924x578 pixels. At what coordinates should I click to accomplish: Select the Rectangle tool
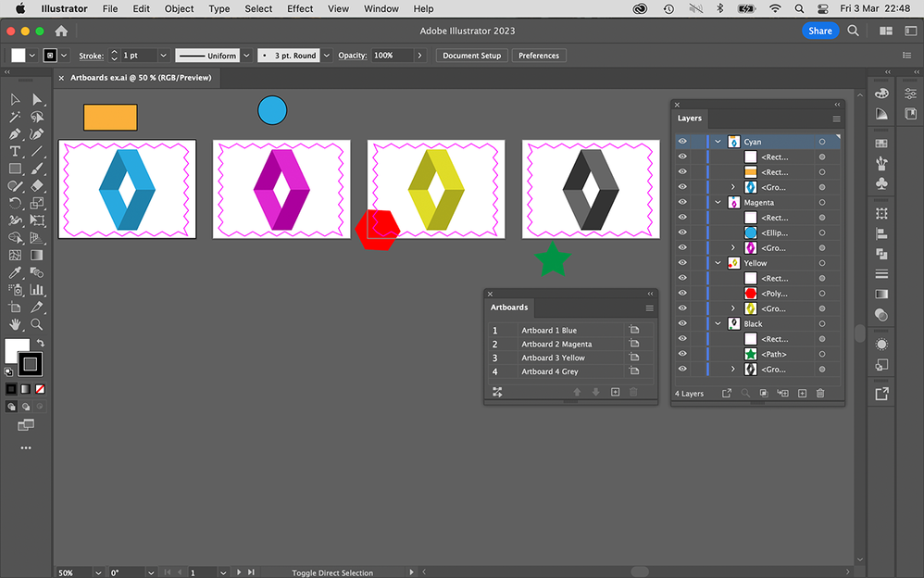[15, 169]
